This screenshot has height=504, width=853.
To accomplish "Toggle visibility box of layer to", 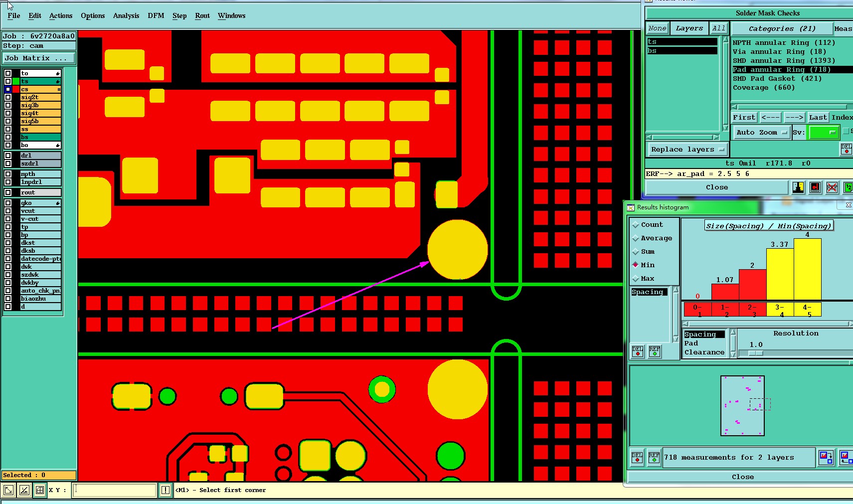I will [8, 73].
